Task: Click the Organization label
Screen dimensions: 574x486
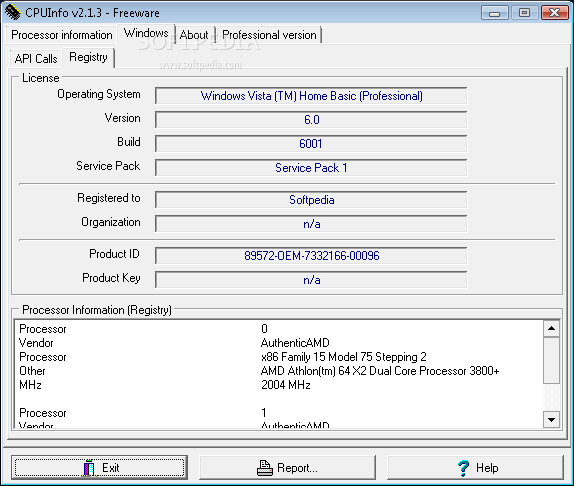Action: [111, 222]
